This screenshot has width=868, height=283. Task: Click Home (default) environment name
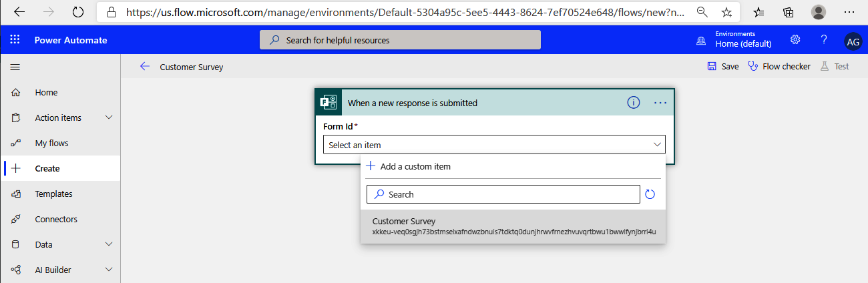pyautogui.click(x=743, y=44)
